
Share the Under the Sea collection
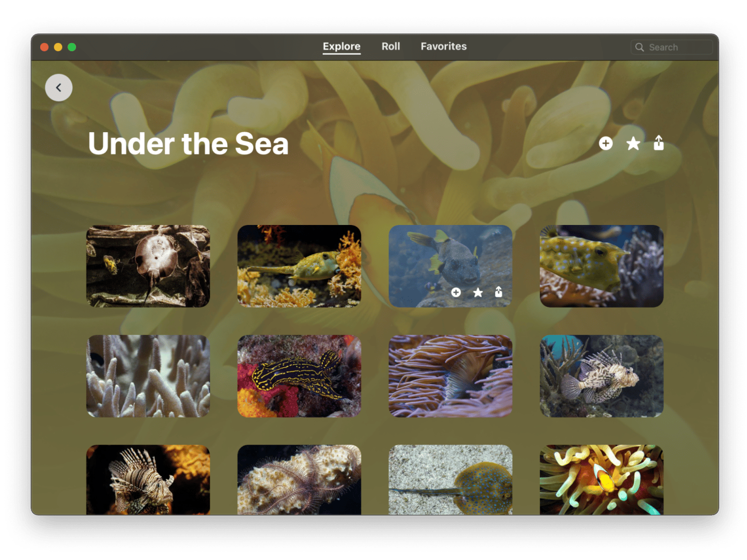click(659, 143)
